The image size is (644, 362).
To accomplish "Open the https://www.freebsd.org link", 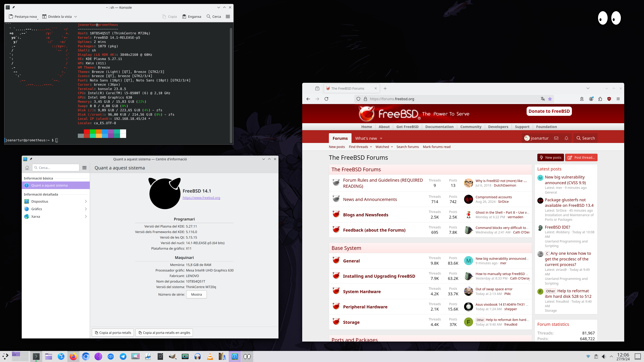I will (x=201, y=198).
